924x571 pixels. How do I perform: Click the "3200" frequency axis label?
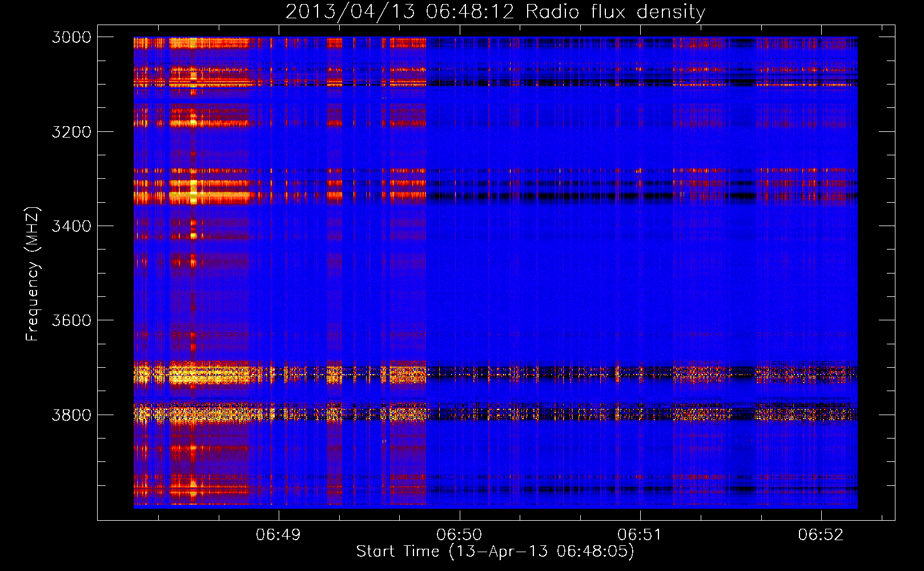(x=71, y=132)
